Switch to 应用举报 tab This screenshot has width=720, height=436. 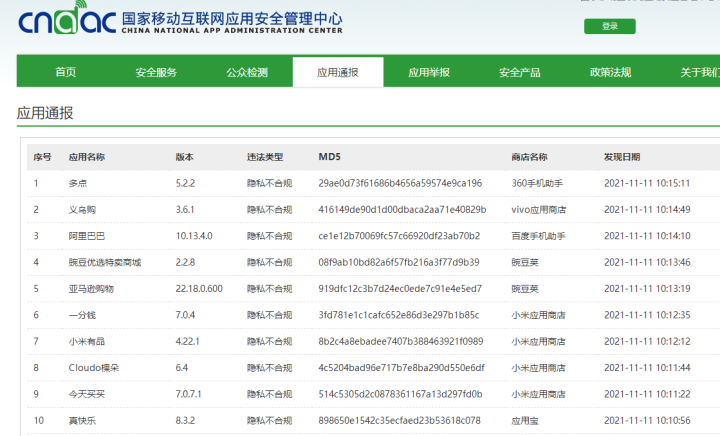pyautogui.click(x=429, y=72)
